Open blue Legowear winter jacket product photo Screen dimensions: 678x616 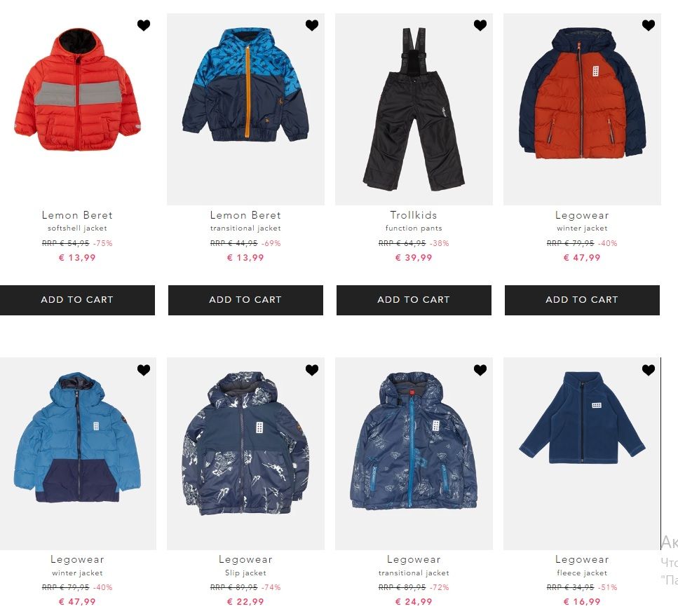(77, 453)
